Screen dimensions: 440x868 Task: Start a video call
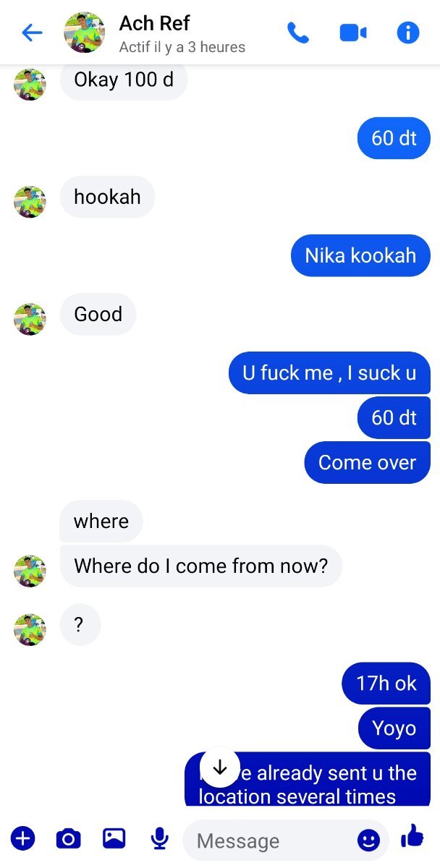(353, 33)
